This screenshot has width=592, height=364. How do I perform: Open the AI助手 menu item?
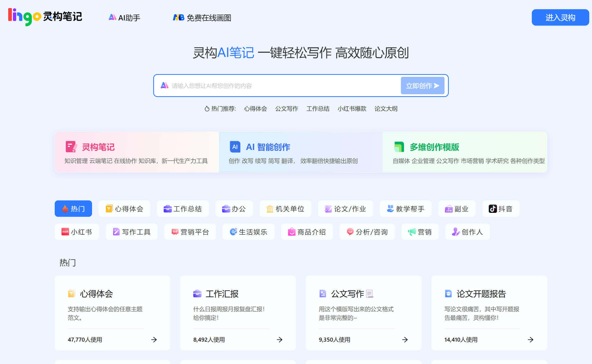point(124,17)
